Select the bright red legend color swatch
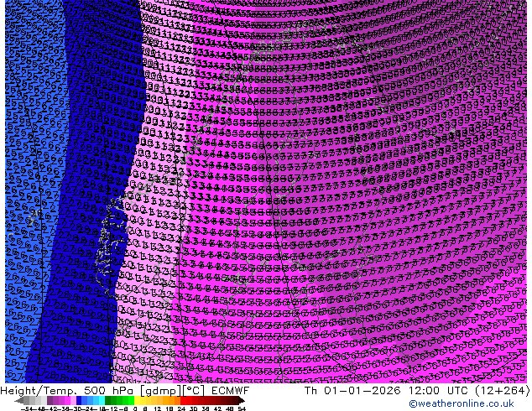 (x=183, y=400)
